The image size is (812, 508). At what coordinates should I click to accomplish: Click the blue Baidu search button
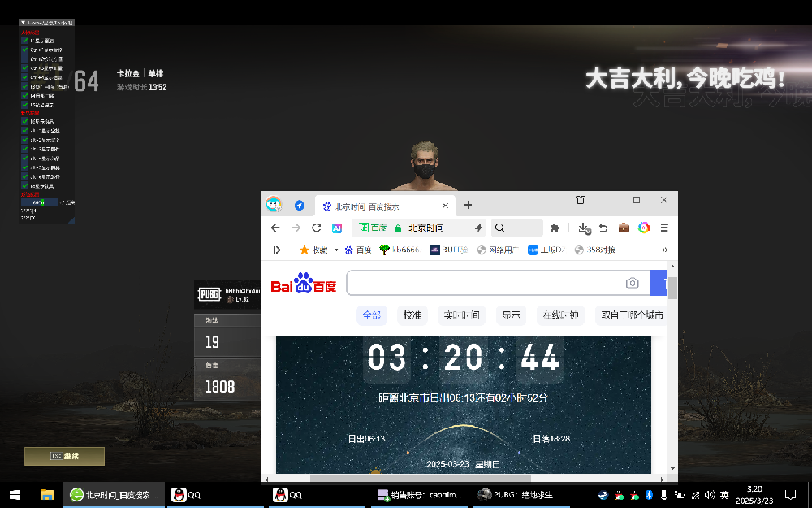coord(659,283)
